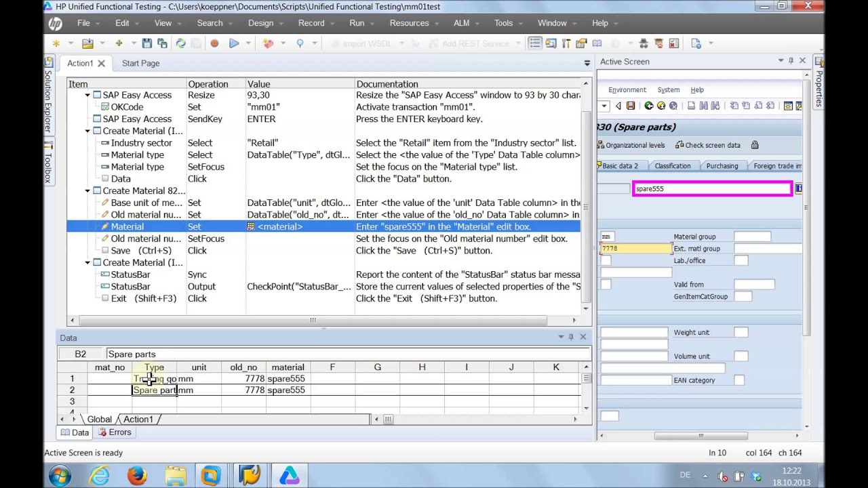
Task: Click the SAP Cancel icon in Active Screen
Action: (673, 106)
